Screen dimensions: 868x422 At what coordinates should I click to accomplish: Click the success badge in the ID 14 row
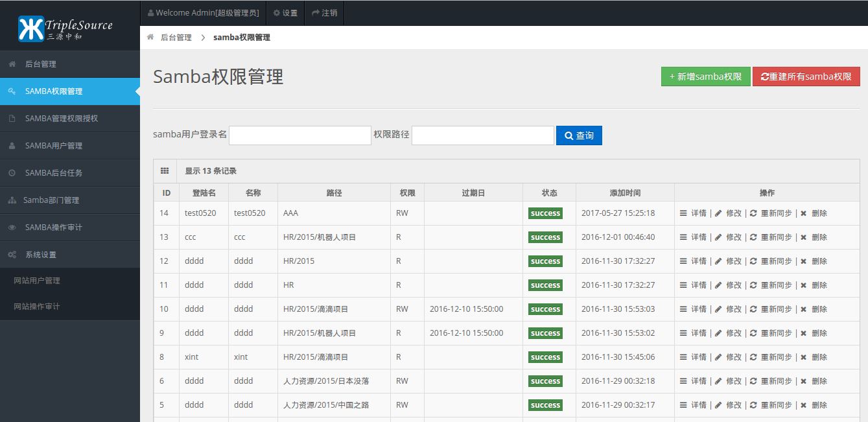pos(545,213)
